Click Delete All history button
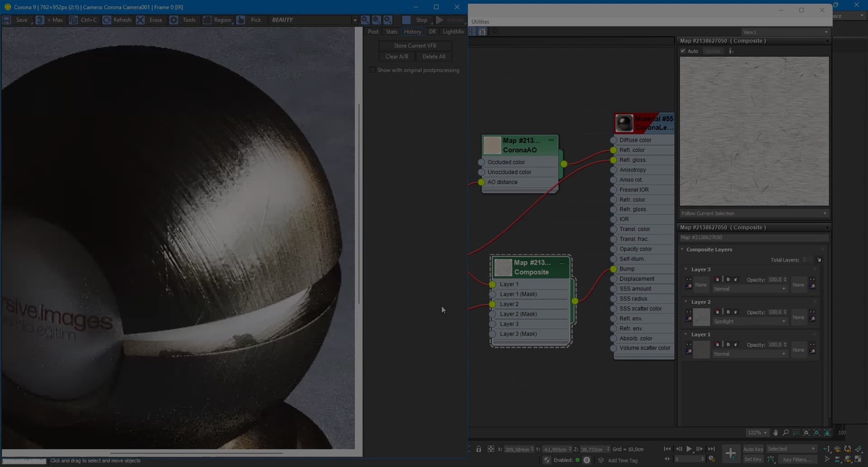This screenshot has height=467, width=868. click(x=434, y=57)
